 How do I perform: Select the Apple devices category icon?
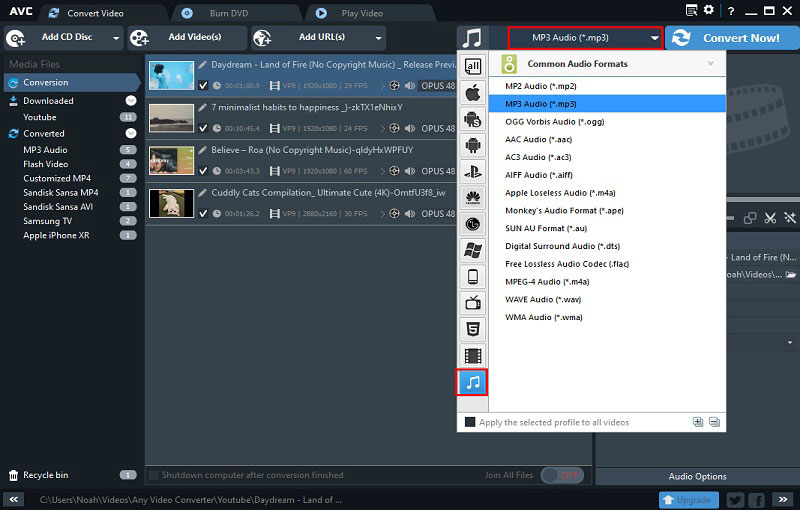(x=473, y=93)
